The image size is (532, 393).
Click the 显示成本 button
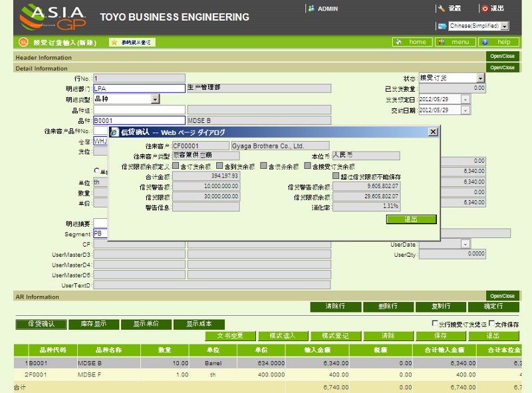pyautogui.click(x=199, y=324)
